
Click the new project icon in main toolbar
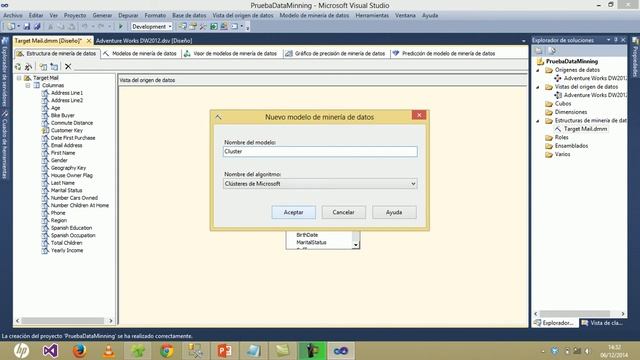(x=11, y=27)
